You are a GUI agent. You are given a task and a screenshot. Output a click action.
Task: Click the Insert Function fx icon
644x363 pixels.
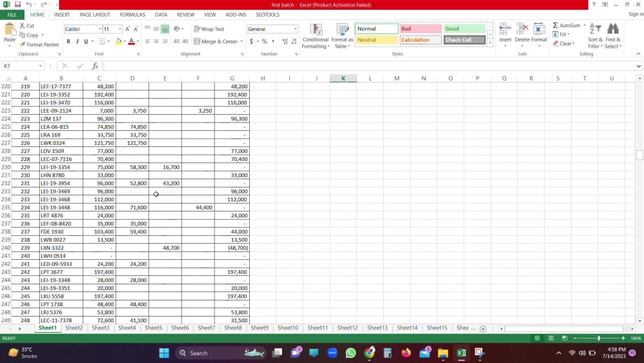coord(95,66)
